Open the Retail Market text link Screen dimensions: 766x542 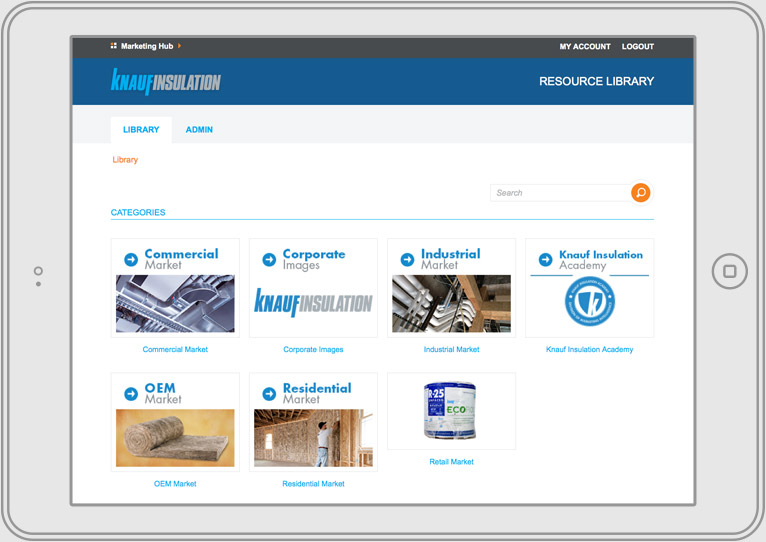[x=451, y=462]
